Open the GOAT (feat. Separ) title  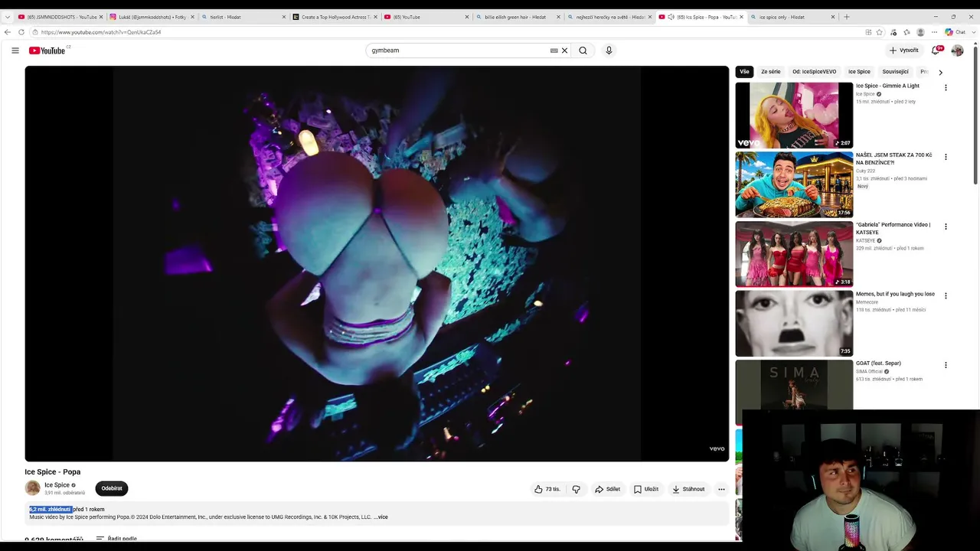(x=878, y=364)
